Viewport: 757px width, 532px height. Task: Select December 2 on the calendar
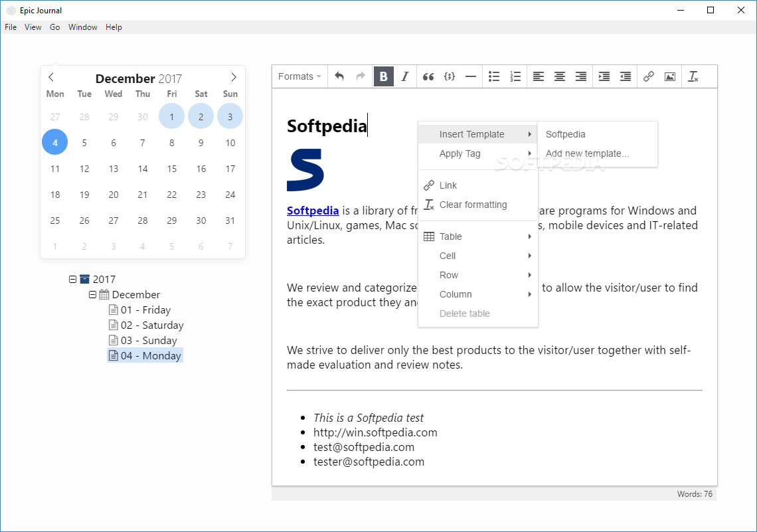click(x=201, y=116)
